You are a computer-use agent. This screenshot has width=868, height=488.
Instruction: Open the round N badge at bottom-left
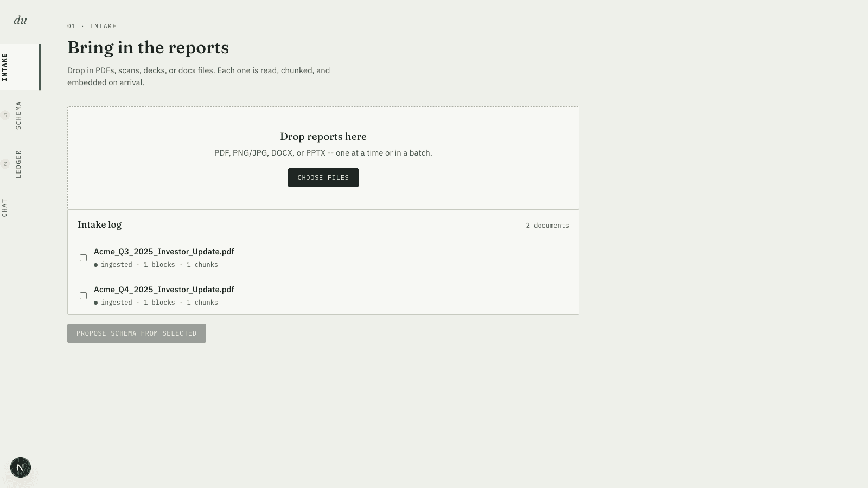(21, 467)
